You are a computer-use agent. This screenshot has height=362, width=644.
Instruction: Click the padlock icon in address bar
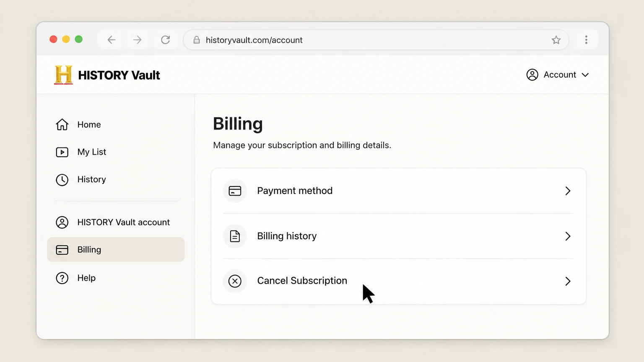[196, 40]
